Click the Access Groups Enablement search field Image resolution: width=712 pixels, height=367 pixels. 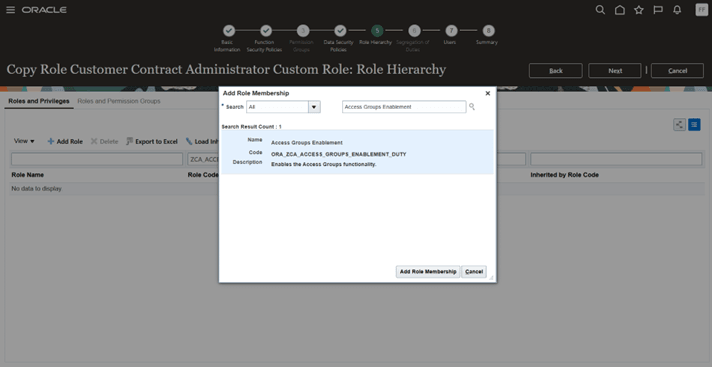click(404, 107)
